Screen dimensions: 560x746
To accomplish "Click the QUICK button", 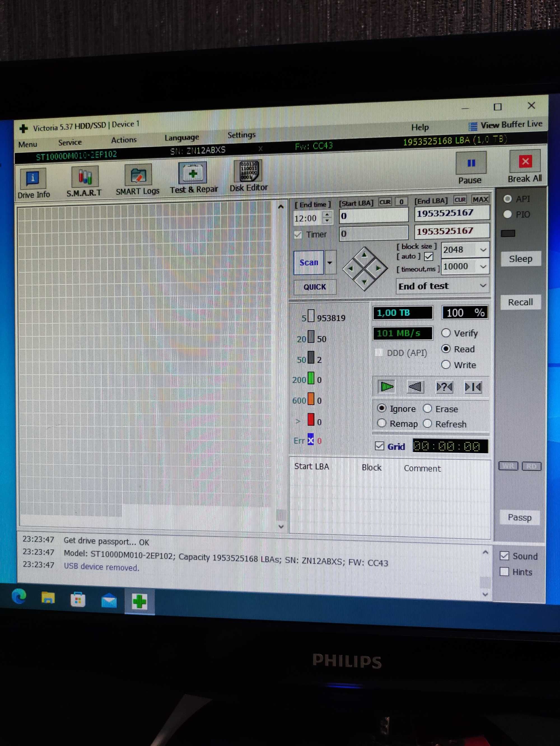I will pyautogui.click(x=314, y=287).
